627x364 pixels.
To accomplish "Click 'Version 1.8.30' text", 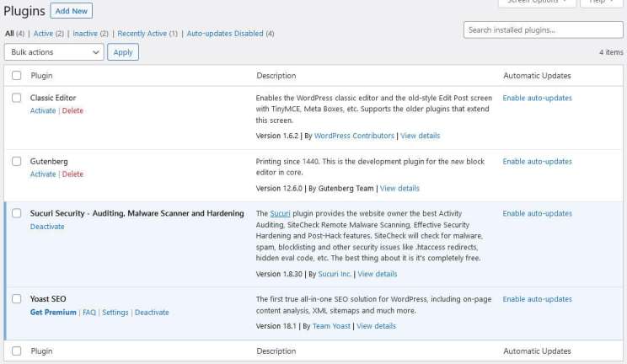I will click(x=279, y=274).
